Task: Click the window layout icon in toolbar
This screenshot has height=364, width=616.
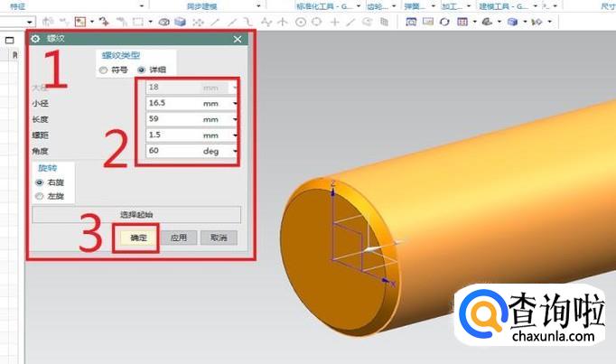Action: (x=462, y=20)
